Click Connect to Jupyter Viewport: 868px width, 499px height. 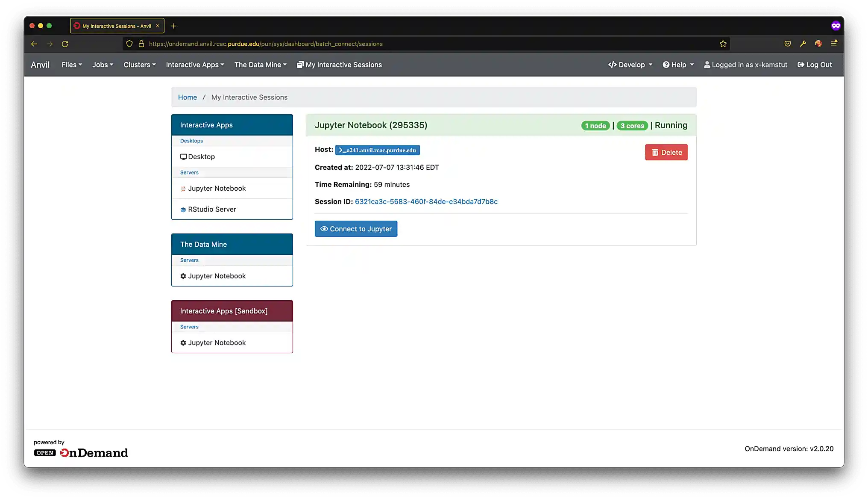[356, 229]
